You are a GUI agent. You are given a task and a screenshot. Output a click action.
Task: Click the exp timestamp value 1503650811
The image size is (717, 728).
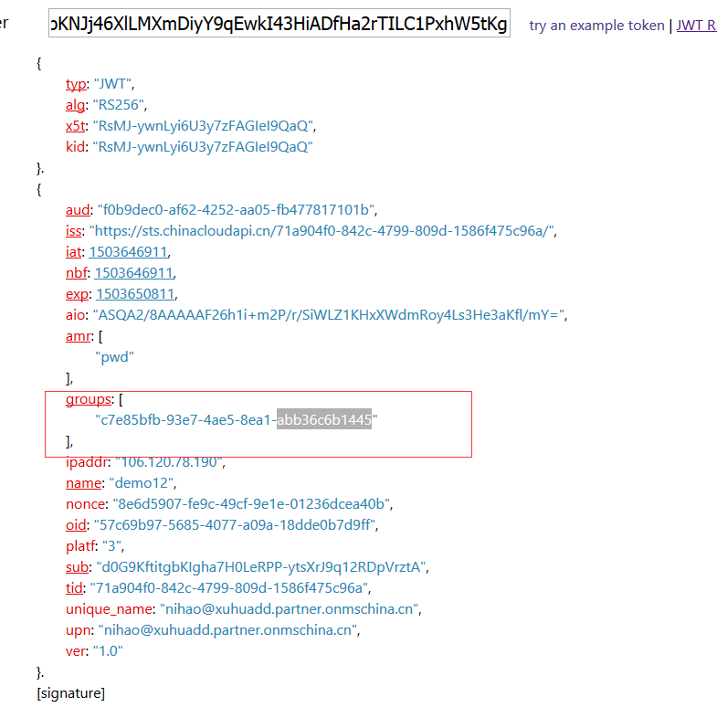tap(134, 294)
